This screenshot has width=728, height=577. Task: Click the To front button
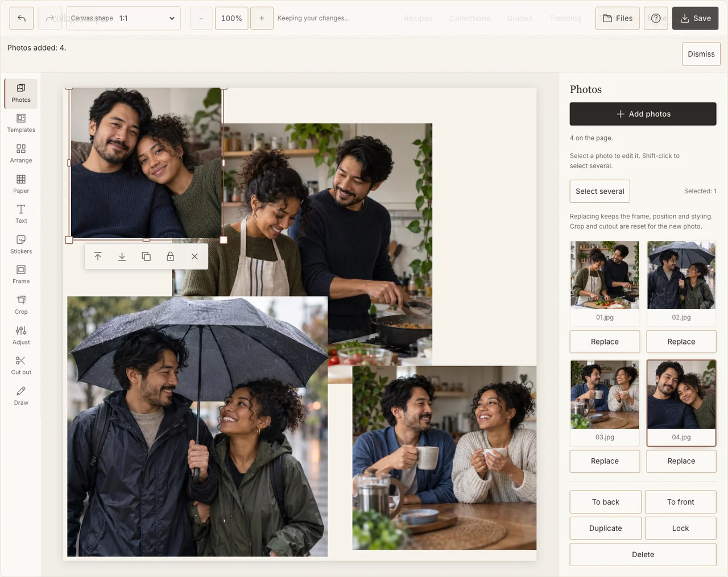pyautogui.click(x=681, y=502)
